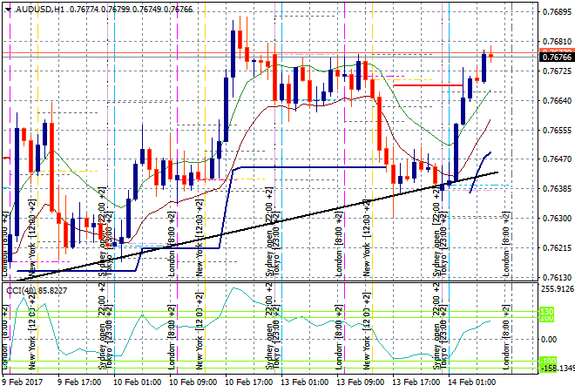Click the latest small red candle at right
The image size is (575, 392).
(x=490, y=55)
